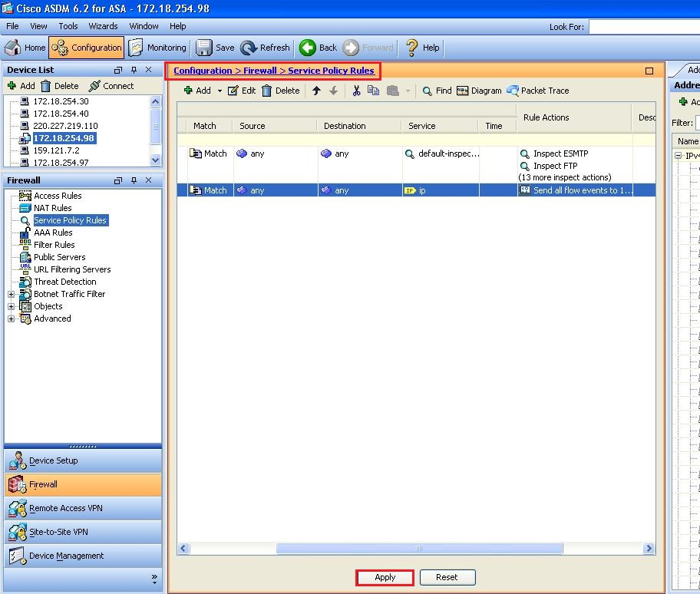The height and width of the screenshot is (594, 700).
Task: Open the Wizards menu
Action: (104, 25)
